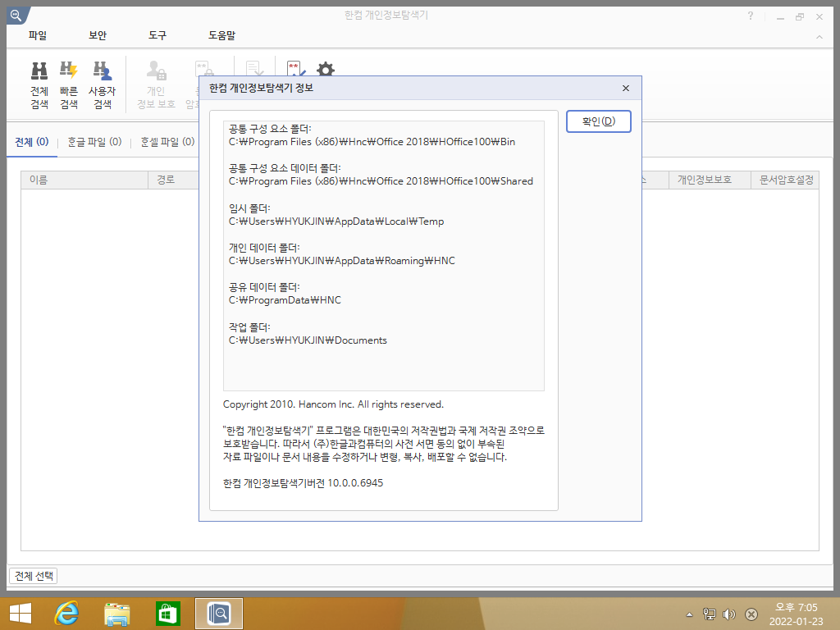840x630 pixels.
Task: Open the 파일 menu
Action: [x=38, y=35]
